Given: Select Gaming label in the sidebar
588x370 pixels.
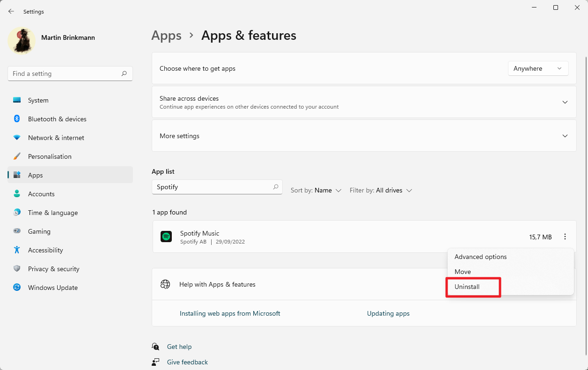Looking at the screenshot, I should coord(39,231).
